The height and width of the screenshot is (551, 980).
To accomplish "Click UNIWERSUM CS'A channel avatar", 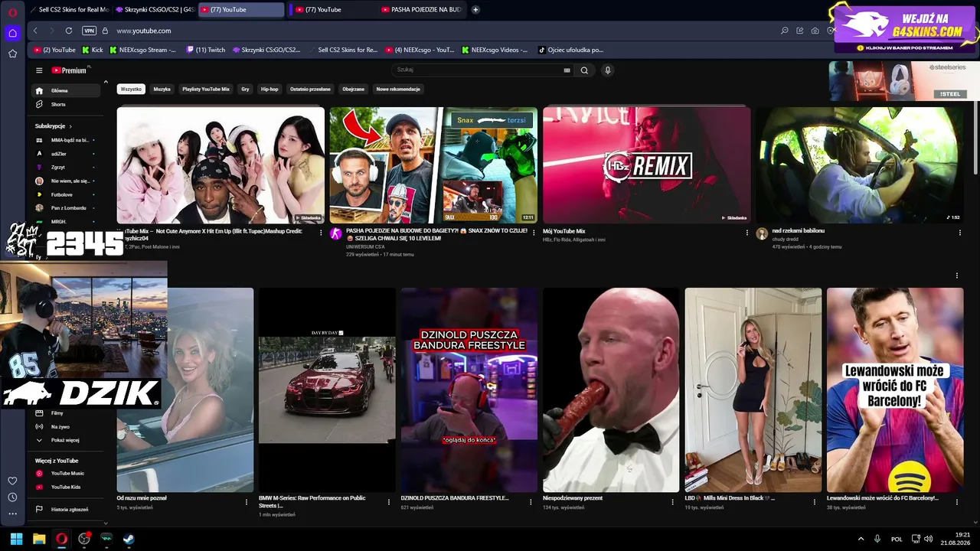I will (336, 233).
